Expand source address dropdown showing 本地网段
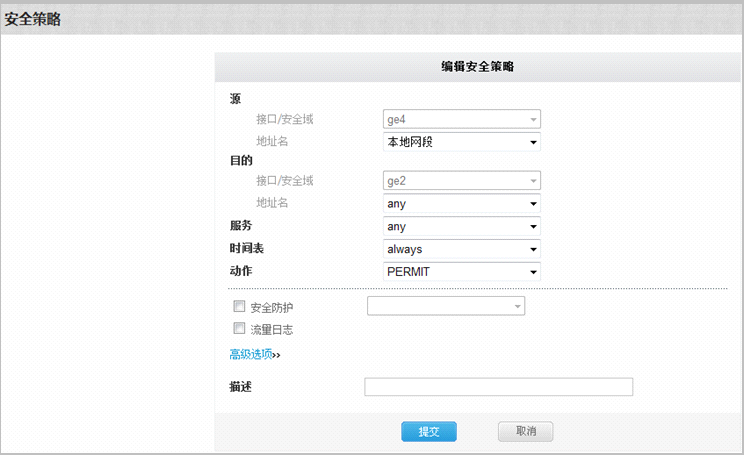 click(x=461, y=142)
